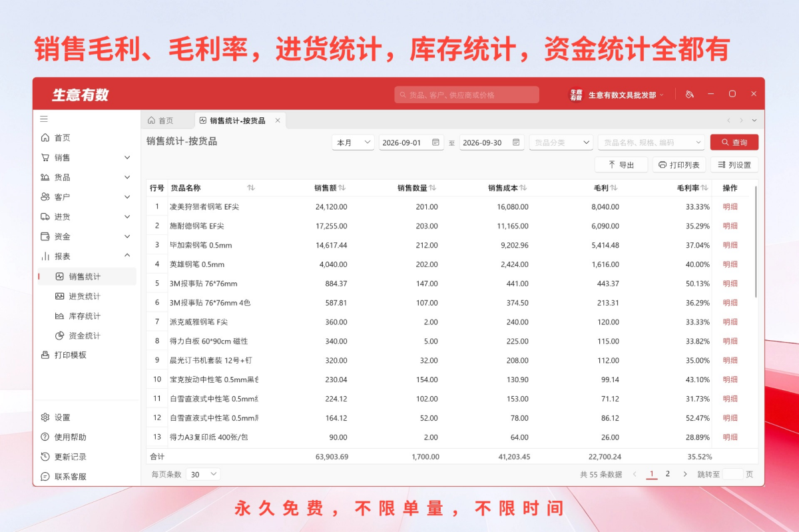Click the 客户 people icon in sidebar
The width and height of the screenshot is (799, 532).
click(45, 197)
